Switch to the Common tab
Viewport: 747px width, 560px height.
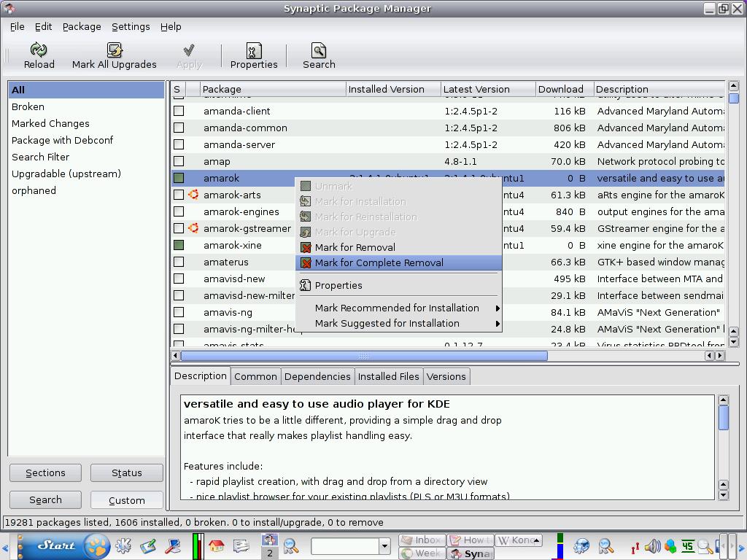255,376
